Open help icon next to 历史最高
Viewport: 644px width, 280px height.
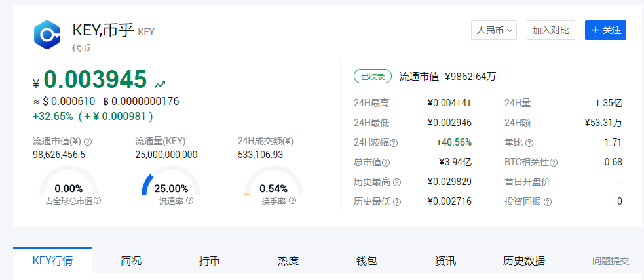[397, 182]
